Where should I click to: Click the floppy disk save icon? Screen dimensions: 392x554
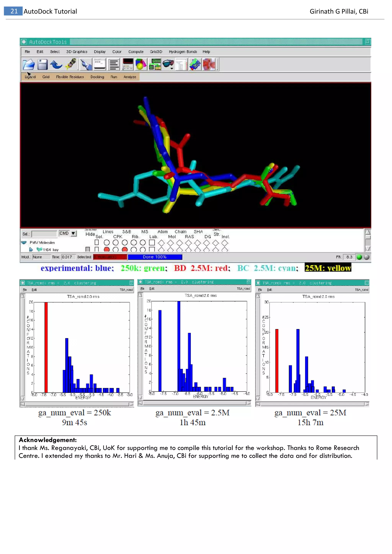click(x=42, y=64)
